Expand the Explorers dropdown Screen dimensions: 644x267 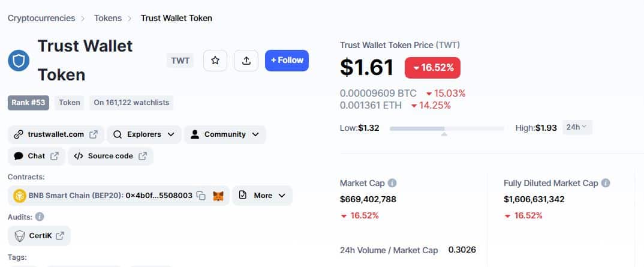[x=144, y=134]
